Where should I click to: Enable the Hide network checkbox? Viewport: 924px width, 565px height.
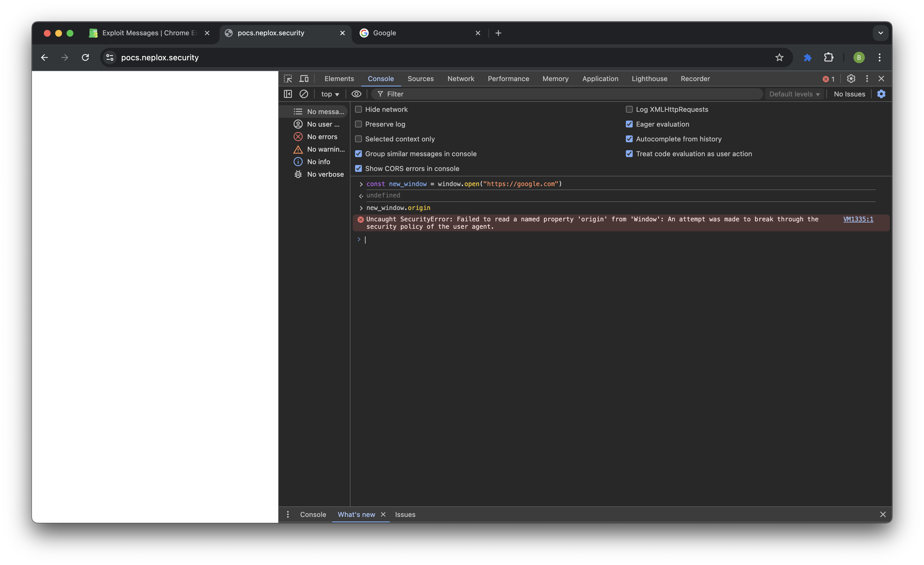click(x=358, y=109)
